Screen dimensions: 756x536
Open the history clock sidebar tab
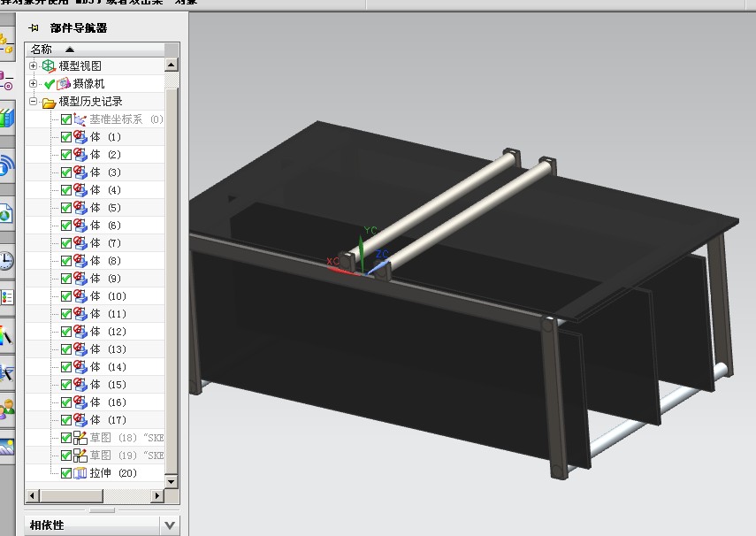[6, 261]
